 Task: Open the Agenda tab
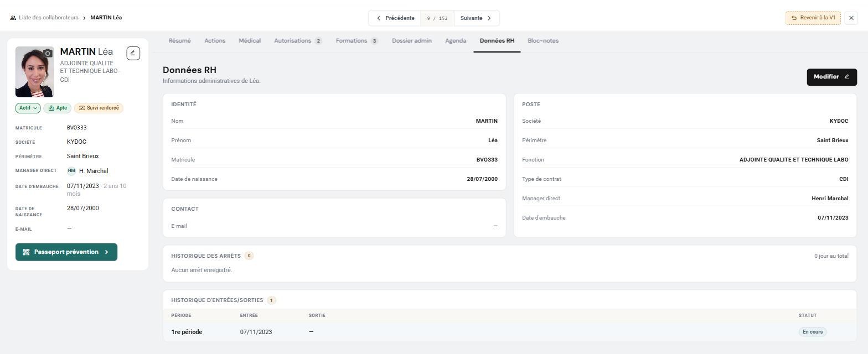pyautogui.click(x=456, y=40)
